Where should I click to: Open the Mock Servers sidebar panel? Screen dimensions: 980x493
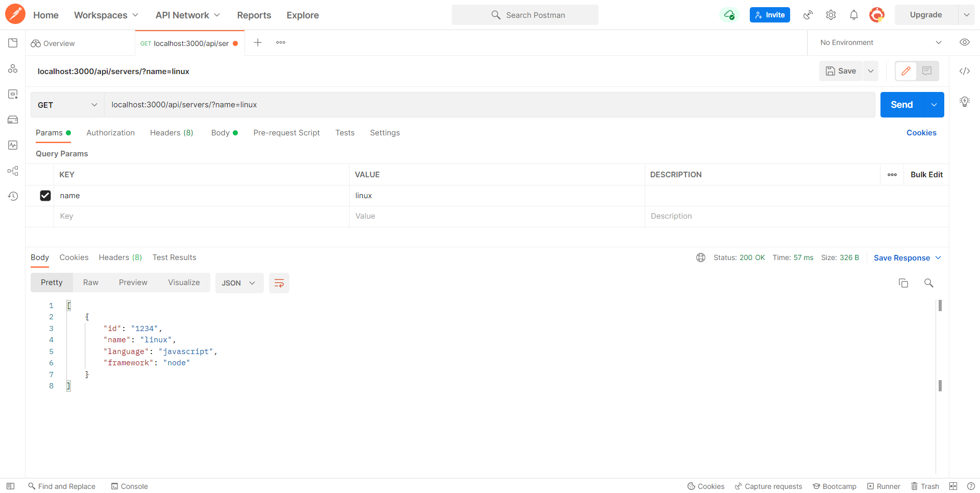tap(13, 120)
